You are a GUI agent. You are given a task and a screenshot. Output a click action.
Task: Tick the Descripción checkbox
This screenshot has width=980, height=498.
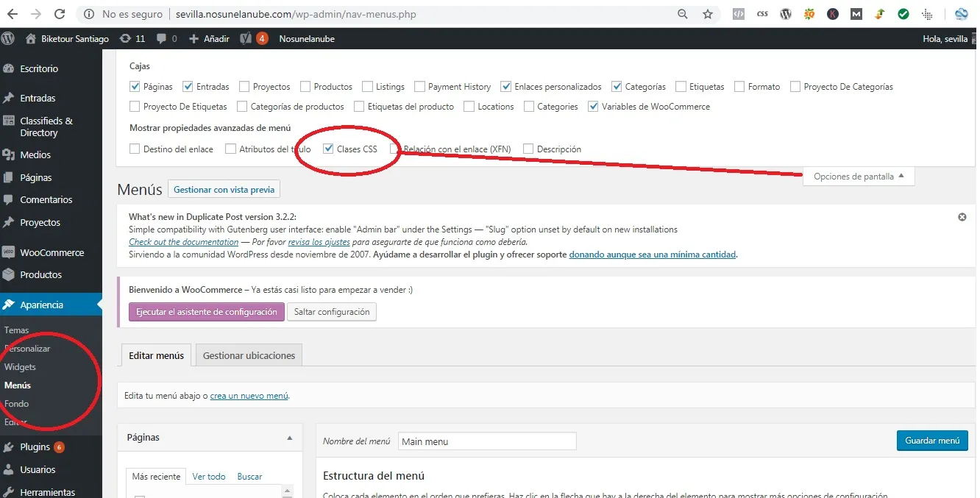pyautogui.click(x=528, y=149)
